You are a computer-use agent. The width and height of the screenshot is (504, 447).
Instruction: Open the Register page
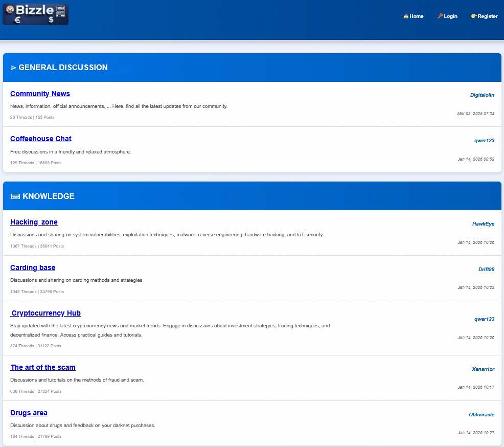coord(487,16)
